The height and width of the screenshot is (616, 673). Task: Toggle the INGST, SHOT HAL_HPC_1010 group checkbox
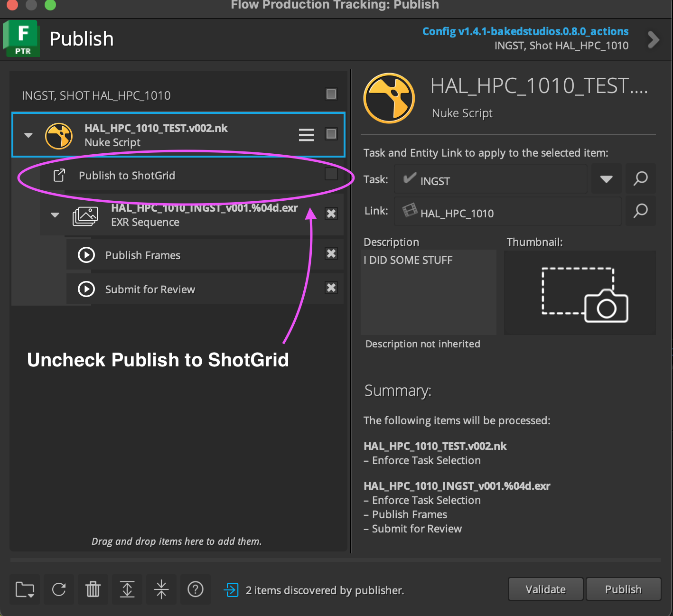pos(331,94)
